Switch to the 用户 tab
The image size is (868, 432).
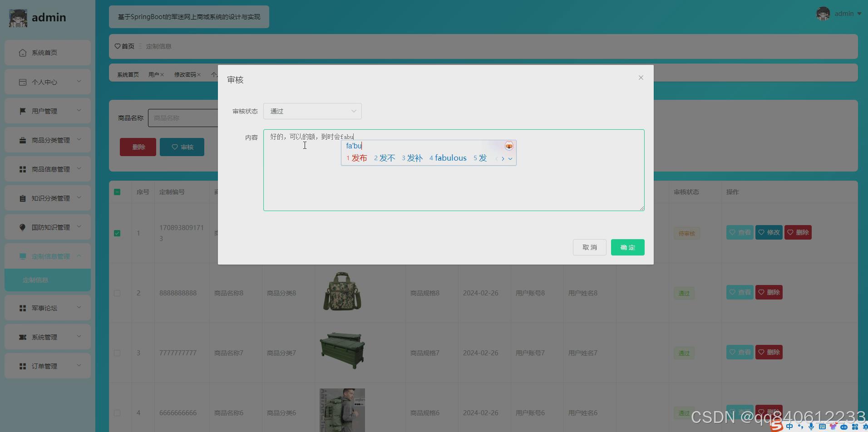coord(153,74)
